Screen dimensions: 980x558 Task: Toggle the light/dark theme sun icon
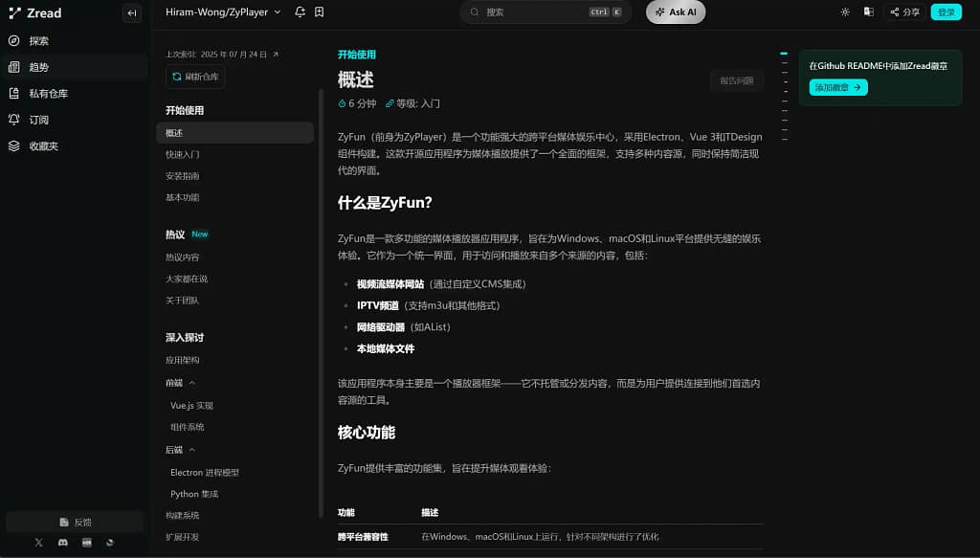tap(844, 12)
